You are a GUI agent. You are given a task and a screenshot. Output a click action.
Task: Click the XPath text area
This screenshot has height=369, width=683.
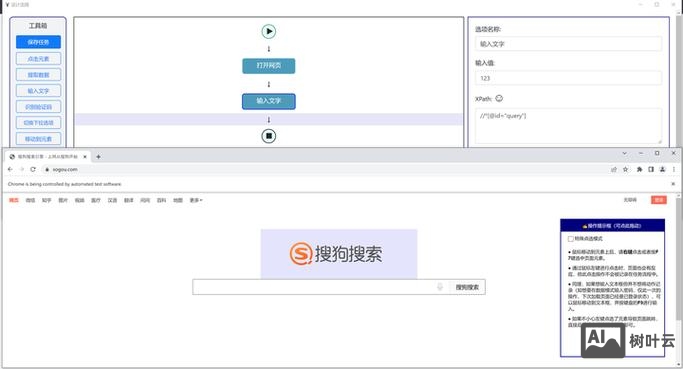pyautogui.click(x=568, y=126)
